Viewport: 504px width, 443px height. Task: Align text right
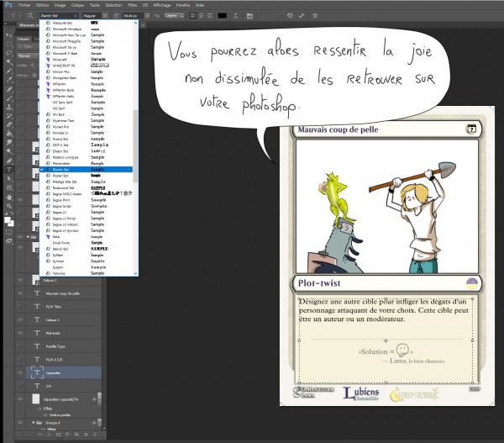pos(209,15)
